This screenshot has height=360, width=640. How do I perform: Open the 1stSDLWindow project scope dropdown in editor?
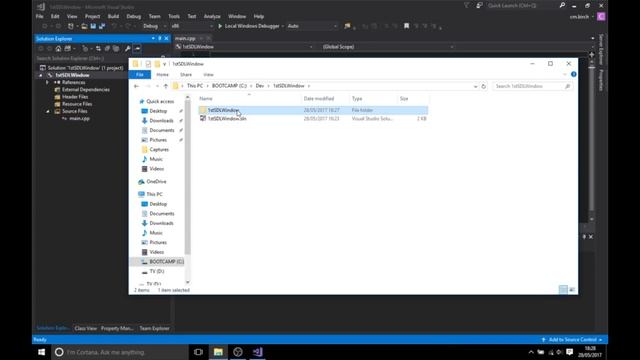point(244,47)
